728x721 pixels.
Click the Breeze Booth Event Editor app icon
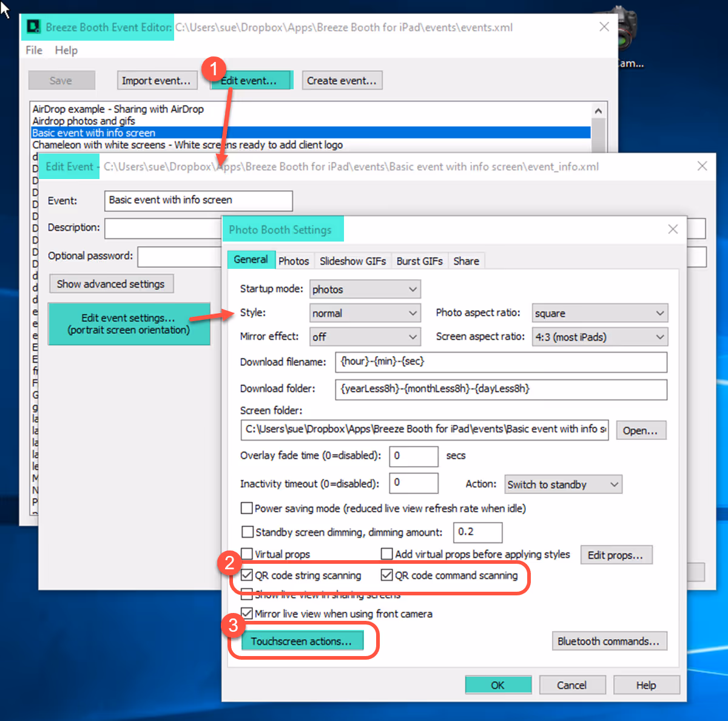33,27
